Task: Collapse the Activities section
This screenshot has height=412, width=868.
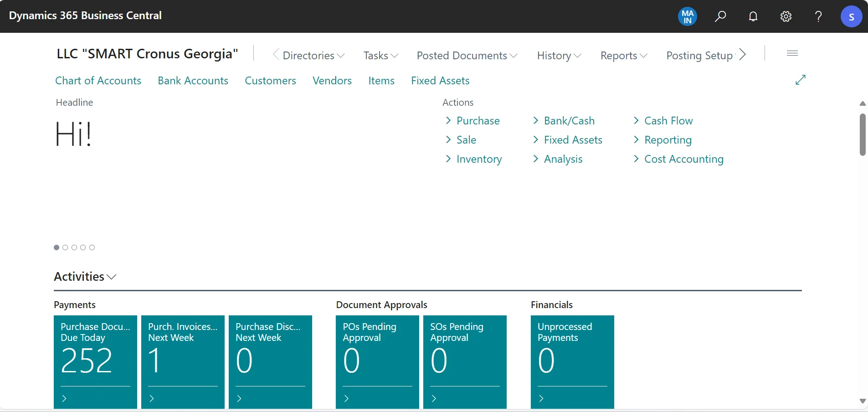Action: [x=112, y=276]
